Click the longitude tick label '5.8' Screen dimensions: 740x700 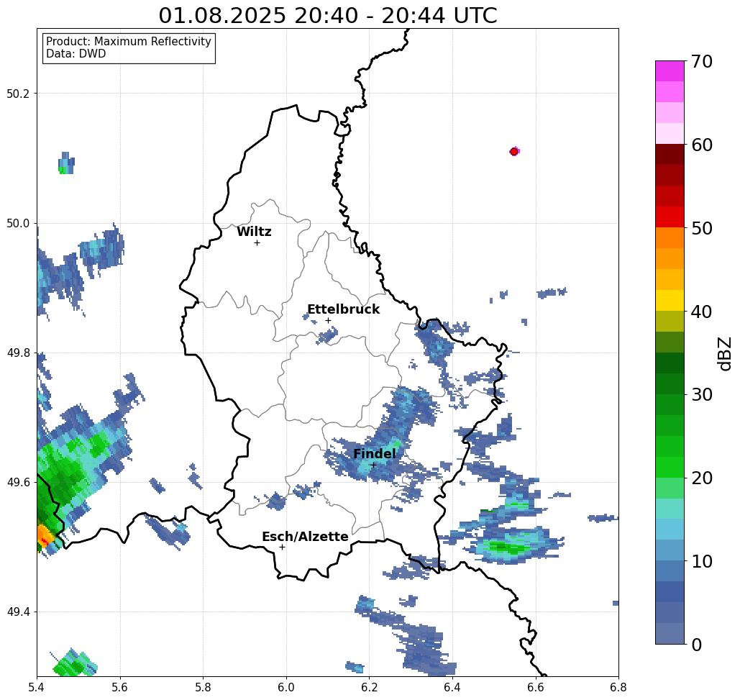203,687
